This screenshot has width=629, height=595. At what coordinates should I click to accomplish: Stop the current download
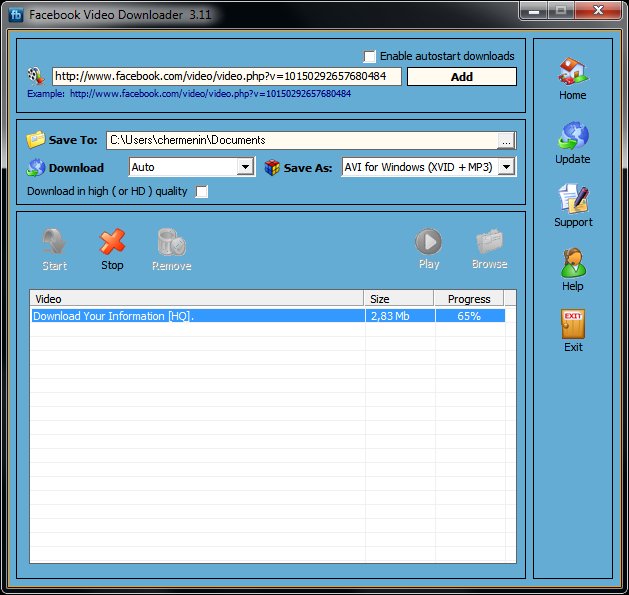click(112, 250)
